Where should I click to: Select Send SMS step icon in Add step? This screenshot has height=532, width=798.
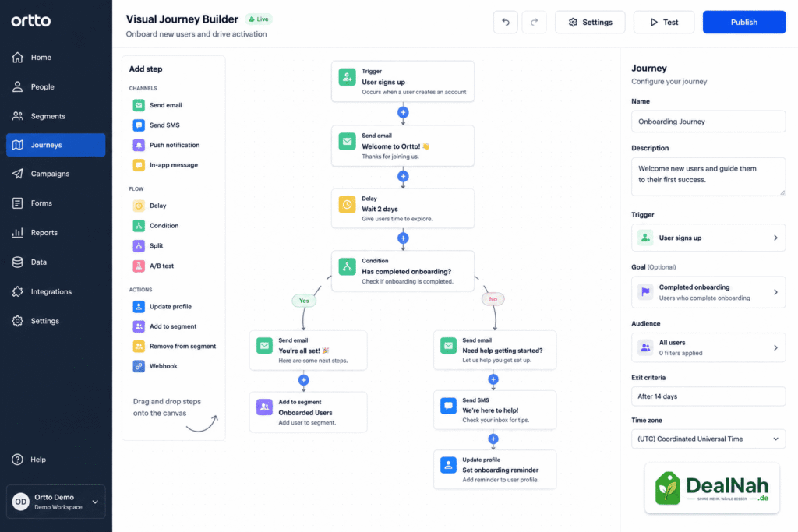tap(139, 125)
